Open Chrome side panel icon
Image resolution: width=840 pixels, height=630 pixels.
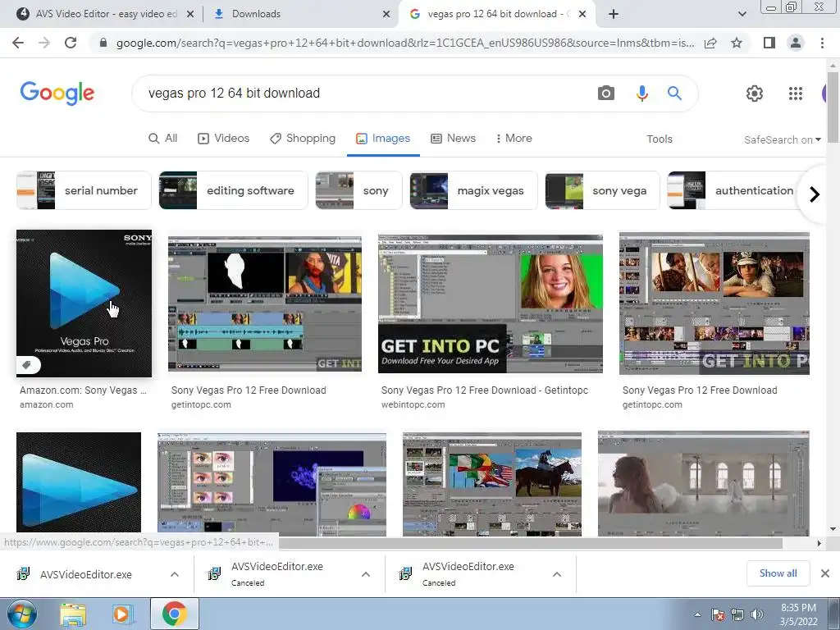pyautogui.click(x=769, y=43)
